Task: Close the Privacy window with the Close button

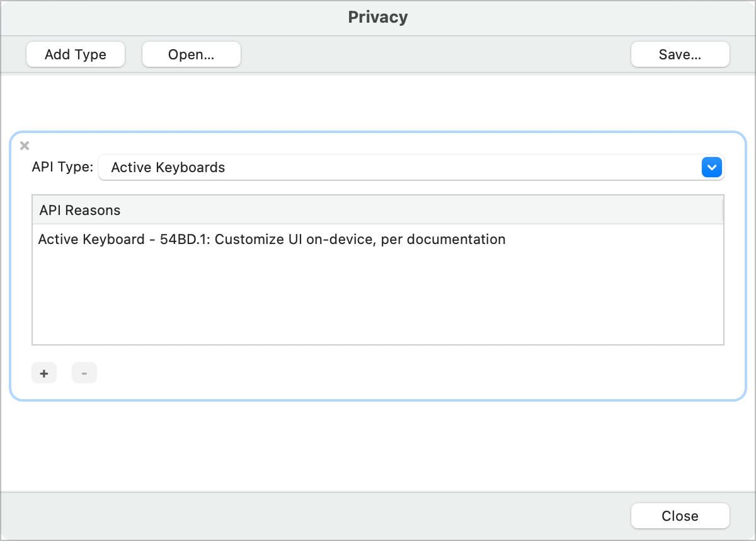Action: tap(680, 516)
